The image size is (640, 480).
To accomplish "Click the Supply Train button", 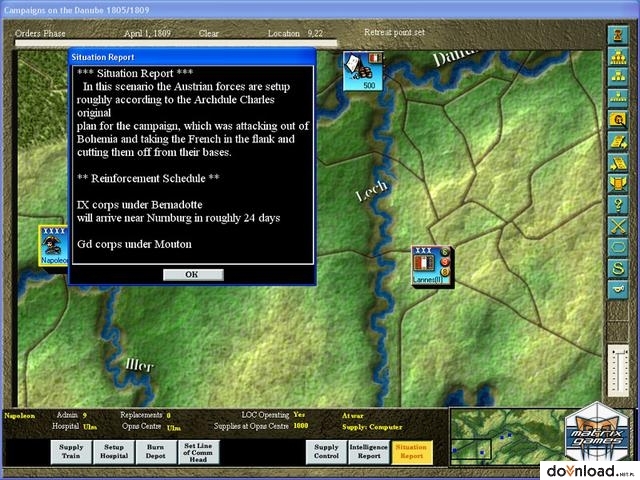I will pyautogui.click(x=71, y=451).
